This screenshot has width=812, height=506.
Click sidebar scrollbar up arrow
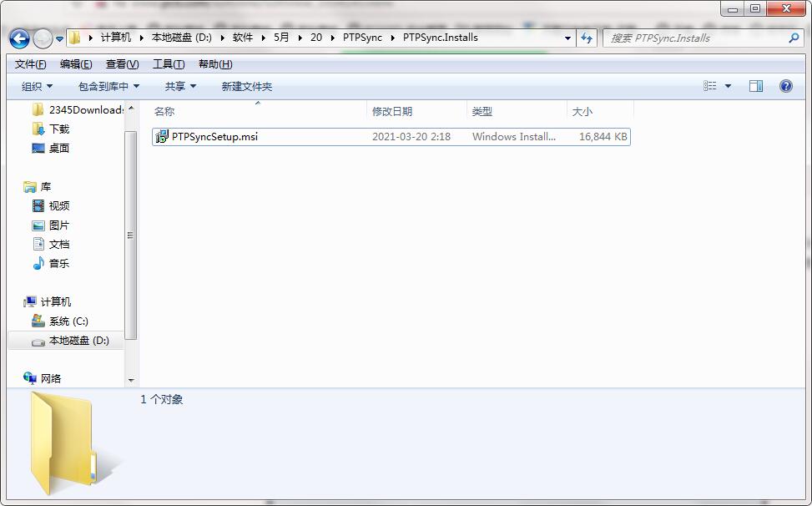[131, 109]
